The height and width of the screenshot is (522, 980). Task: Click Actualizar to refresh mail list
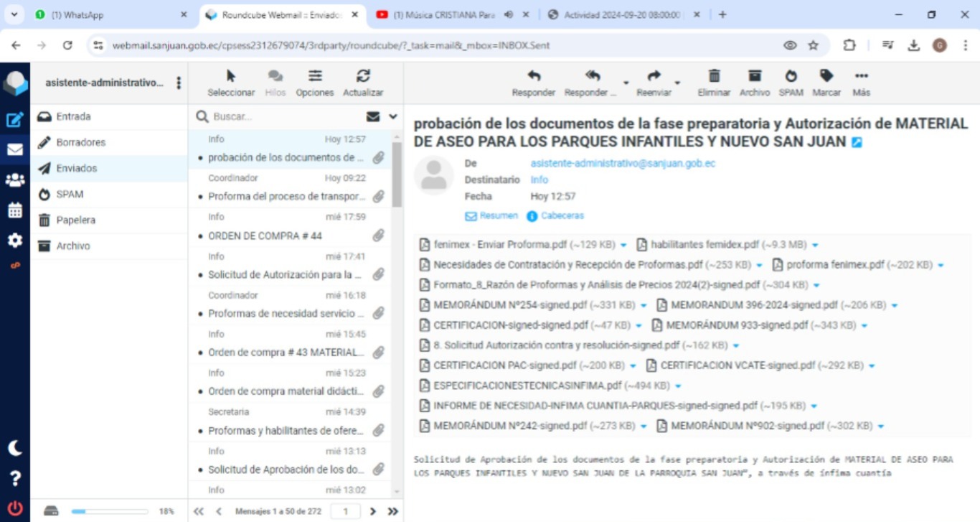tap(363, 76)
